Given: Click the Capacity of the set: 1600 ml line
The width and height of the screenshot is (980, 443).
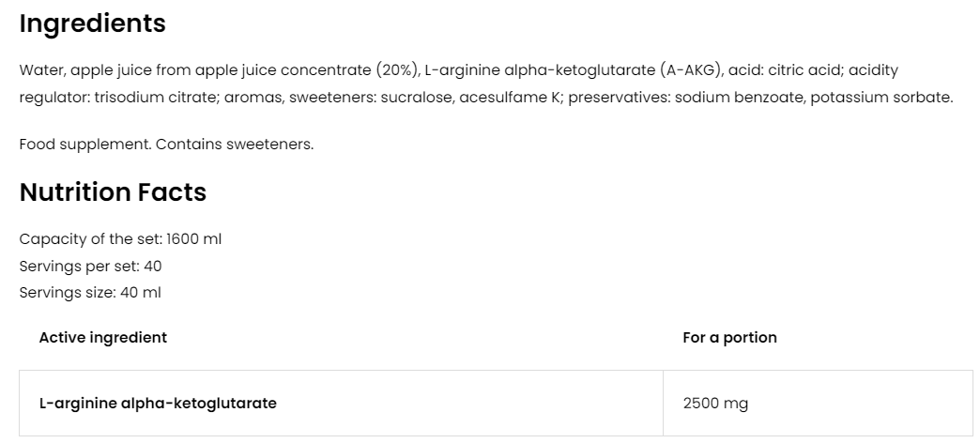Looking at the screenshot, I should [x=120, y=239].
